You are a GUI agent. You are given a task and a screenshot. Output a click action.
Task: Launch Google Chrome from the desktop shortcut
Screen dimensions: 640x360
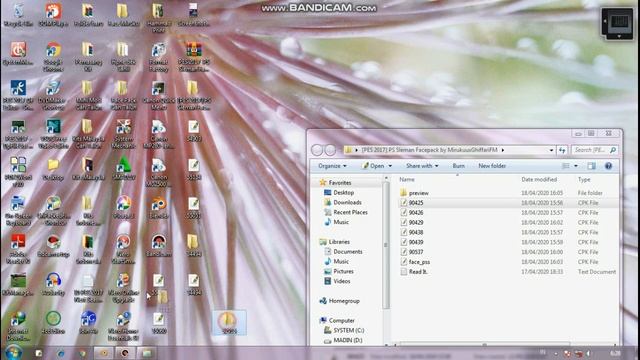click(x=53, y=56)
